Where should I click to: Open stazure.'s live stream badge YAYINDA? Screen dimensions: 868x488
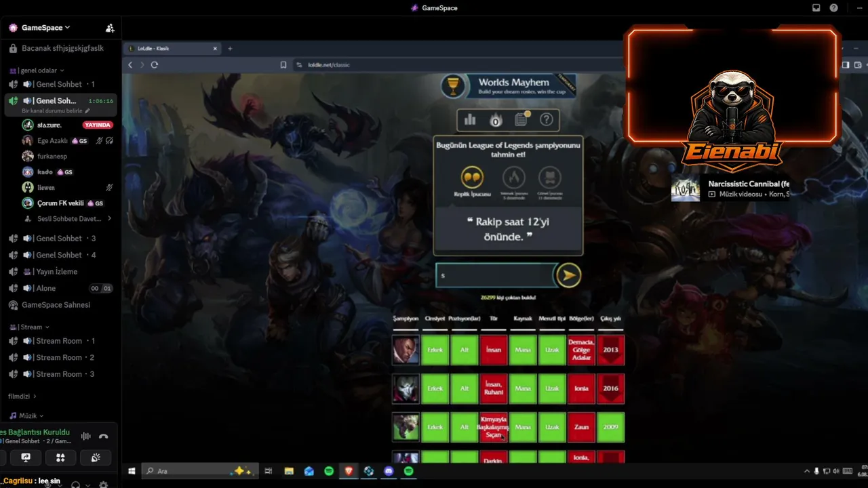pos(98,125)
